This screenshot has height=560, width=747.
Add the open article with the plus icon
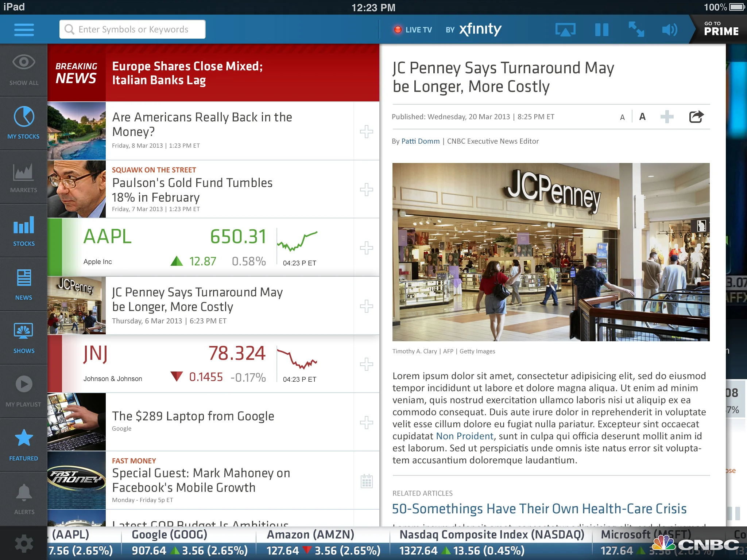[667, 117]
